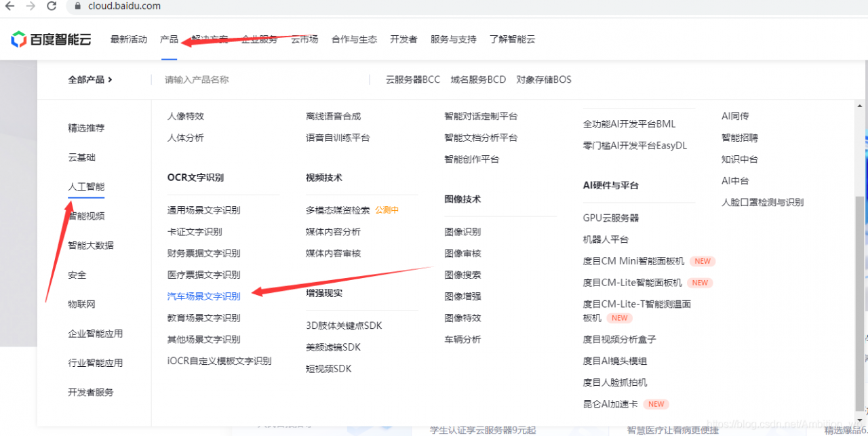Open 最新活动 in top navigation
Viewport: 868px width, 436px height.
click(129, 39)
